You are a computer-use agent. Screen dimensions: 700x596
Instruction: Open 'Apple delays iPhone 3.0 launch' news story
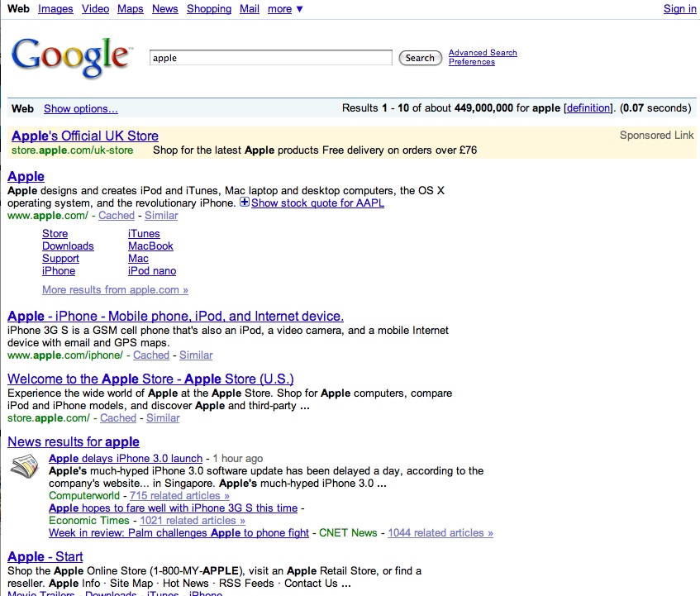coord(126,458)
